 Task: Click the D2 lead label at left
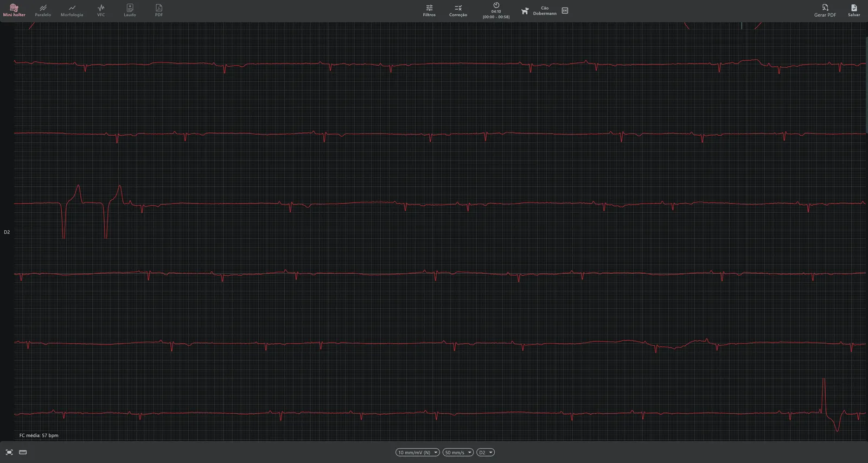click(7, 232)
